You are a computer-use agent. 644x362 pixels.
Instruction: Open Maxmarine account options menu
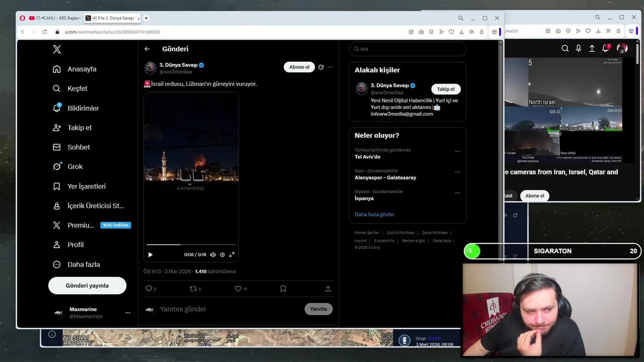point(128,313)
